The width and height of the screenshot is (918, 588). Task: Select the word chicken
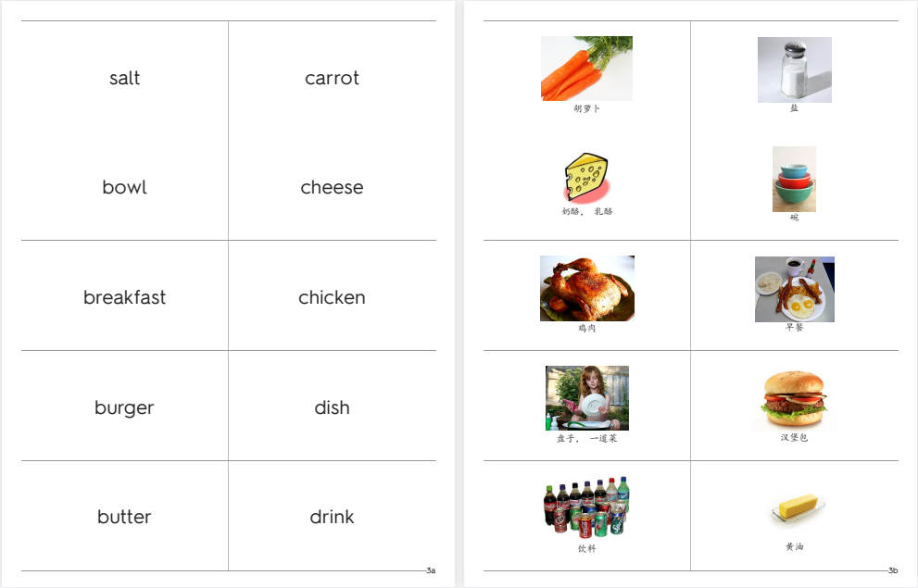pos(332,297)
